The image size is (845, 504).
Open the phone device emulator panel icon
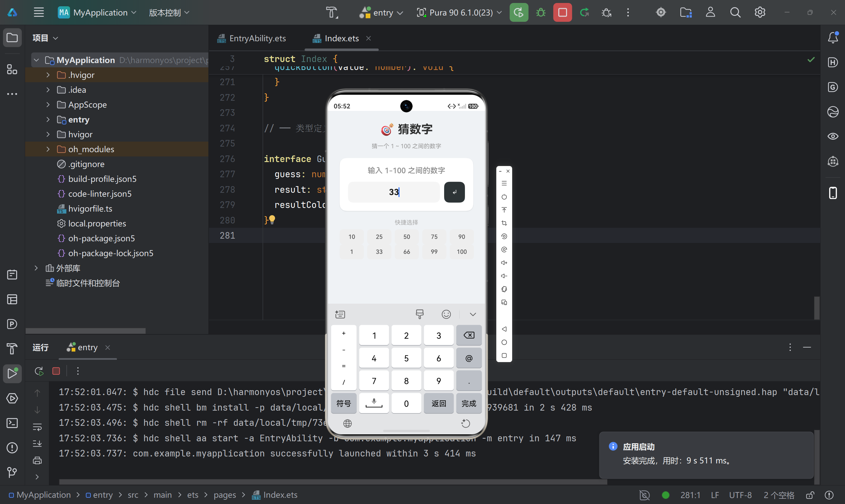(x=833, y=193)
